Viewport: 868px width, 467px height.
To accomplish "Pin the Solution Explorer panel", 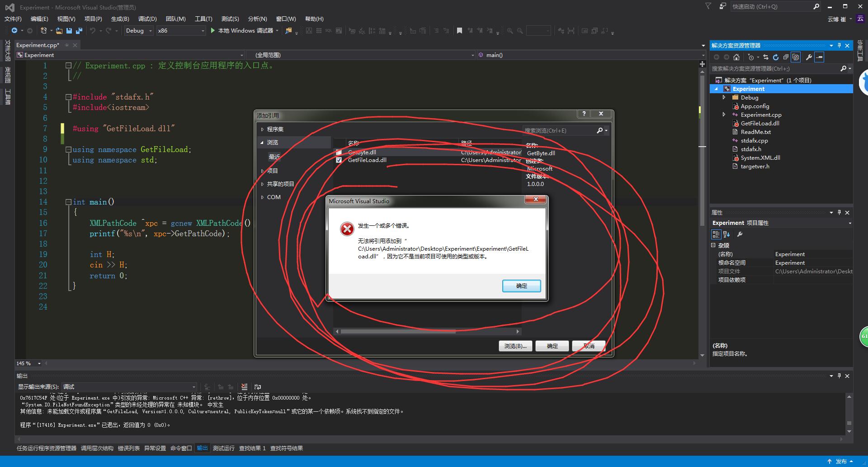I will point(840,45).
